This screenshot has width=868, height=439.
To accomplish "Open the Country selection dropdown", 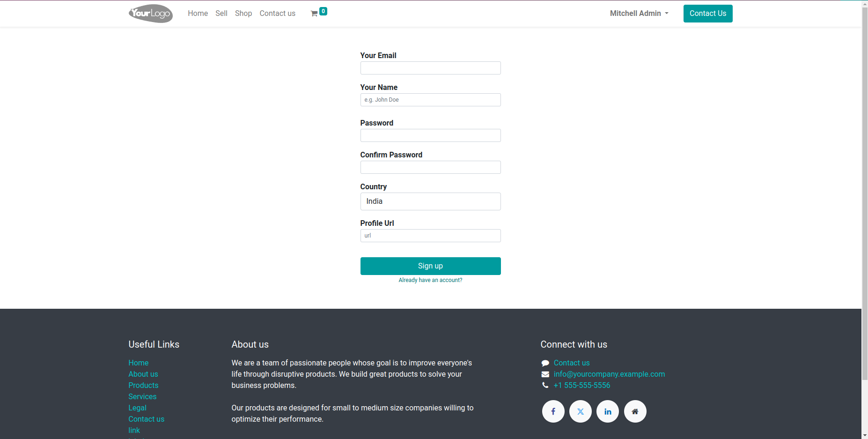I will (430, 201).
